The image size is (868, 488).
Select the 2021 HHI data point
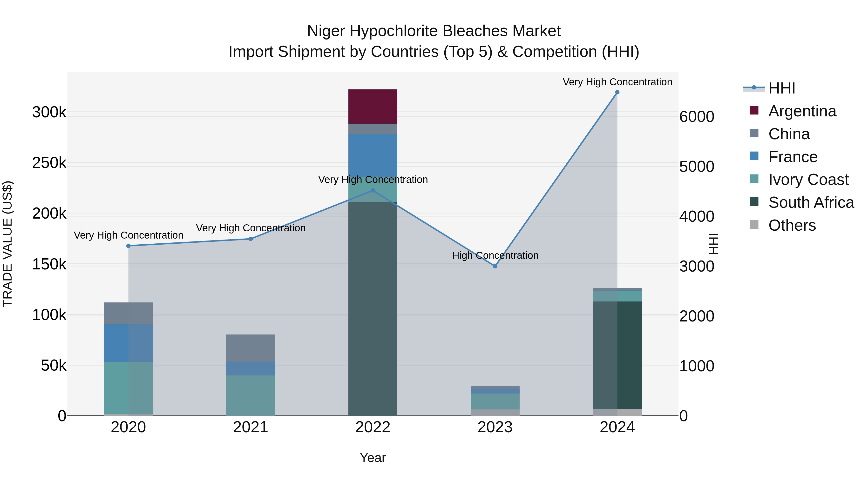coord(251,239)
